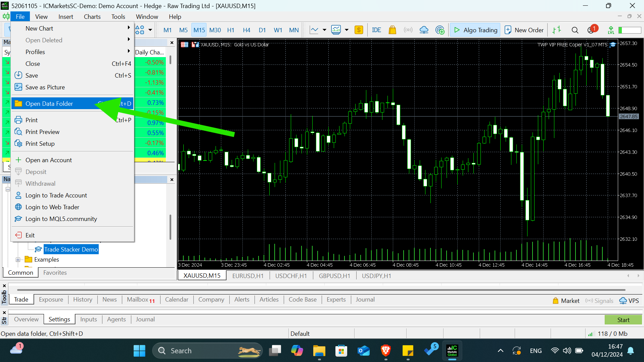This screenshot has width=644, height=362.
Task: Click the dollar trading symbol icon
Action: pos(359,30)
